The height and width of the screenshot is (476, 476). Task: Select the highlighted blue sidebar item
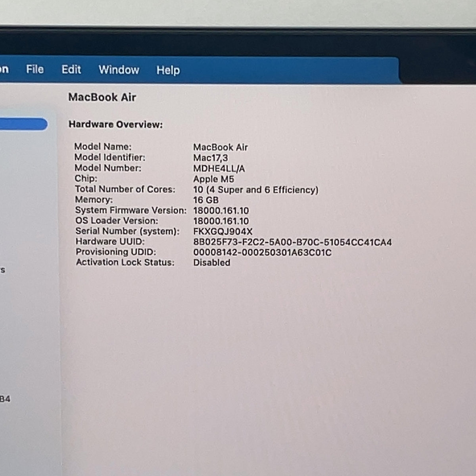click(x=24, y=124)
